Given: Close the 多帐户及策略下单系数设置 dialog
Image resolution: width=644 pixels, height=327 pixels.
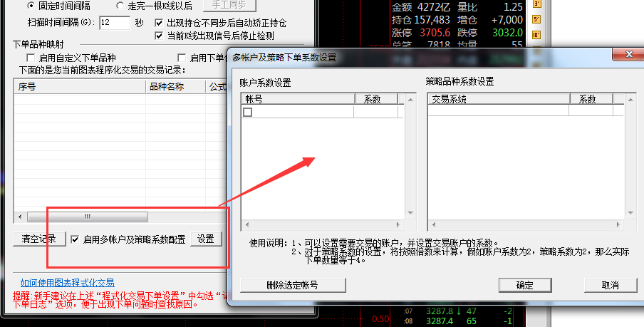Looking at the screenshot, I should click(627, 56).
